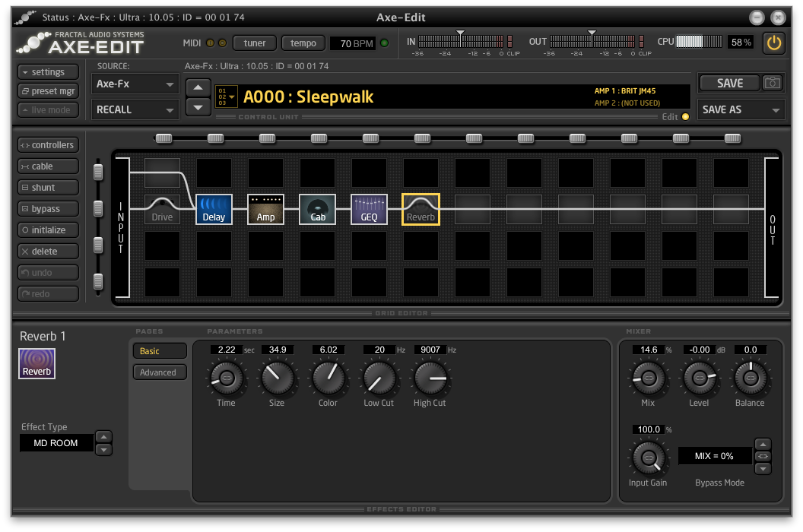803x532 pixels.
Task: Click the Fractal Audio Axe-Edit logo
Action: point(81,43)
